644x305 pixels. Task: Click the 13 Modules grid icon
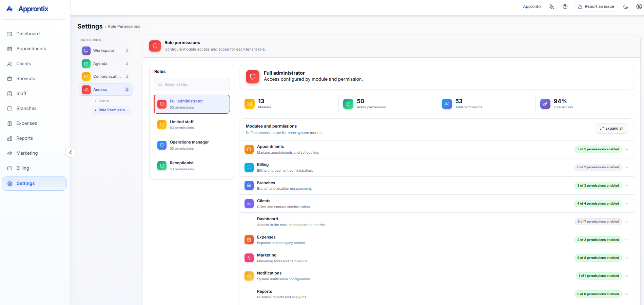point(250,104)
